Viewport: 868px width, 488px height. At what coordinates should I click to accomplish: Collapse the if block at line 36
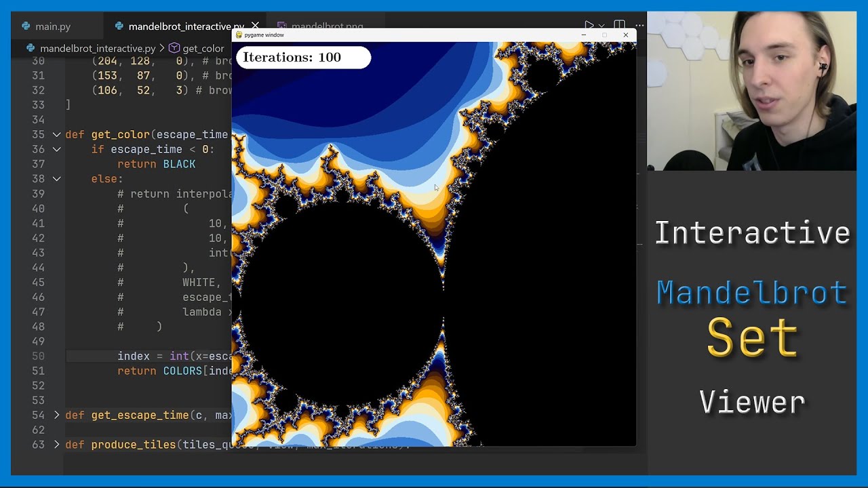coord(57,149)
